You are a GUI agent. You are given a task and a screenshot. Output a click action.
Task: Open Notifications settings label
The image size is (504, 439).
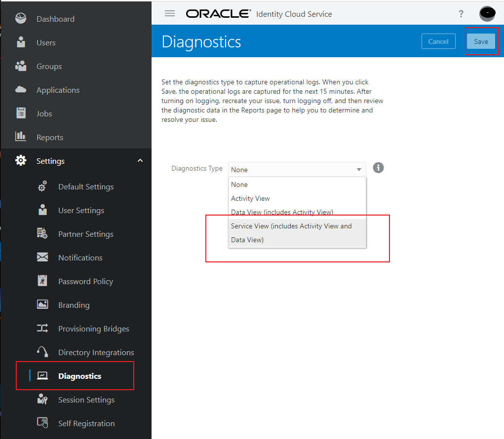click(x=80, y=258)
